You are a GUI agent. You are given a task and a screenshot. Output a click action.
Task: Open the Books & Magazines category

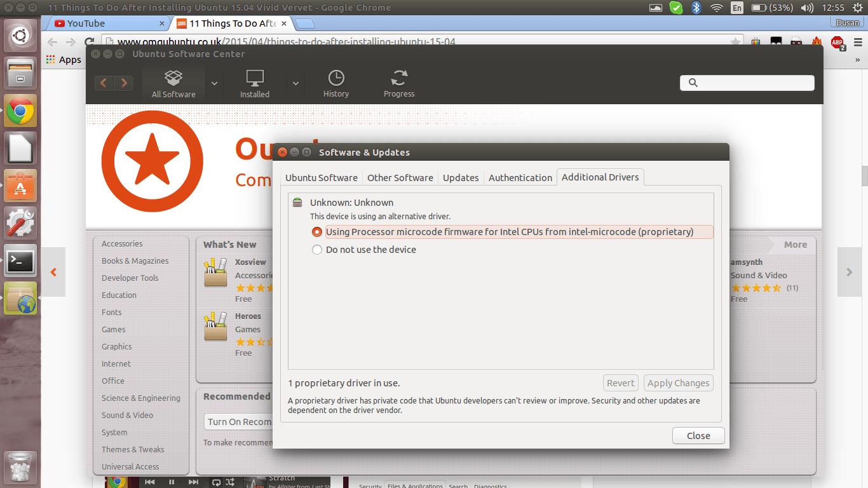coord(135,261)
